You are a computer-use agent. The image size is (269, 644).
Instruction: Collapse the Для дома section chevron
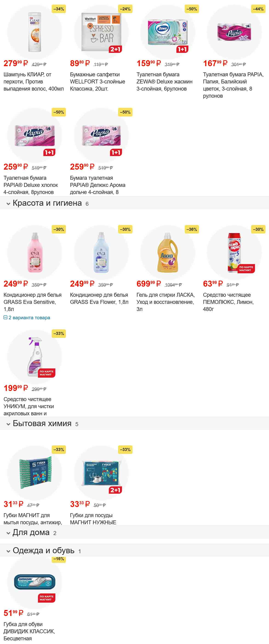tap(8, 533)
